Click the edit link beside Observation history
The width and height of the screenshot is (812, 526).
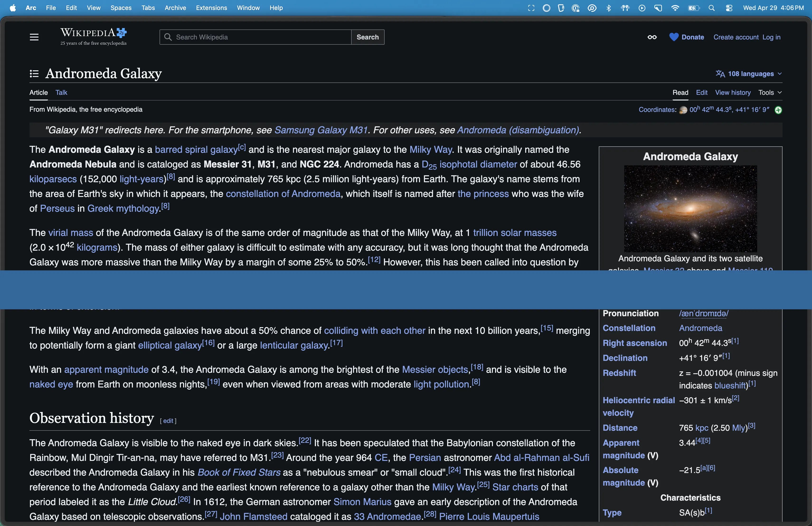168,421
